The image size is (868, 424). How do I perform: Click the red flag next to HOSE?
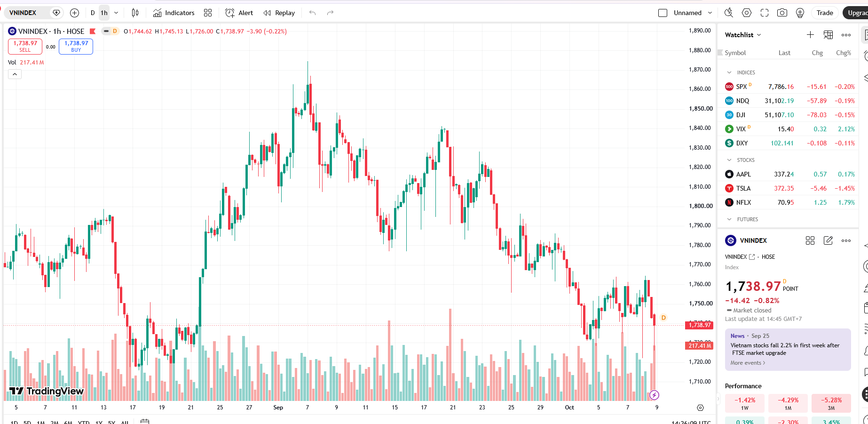click(x=93, y=32)
